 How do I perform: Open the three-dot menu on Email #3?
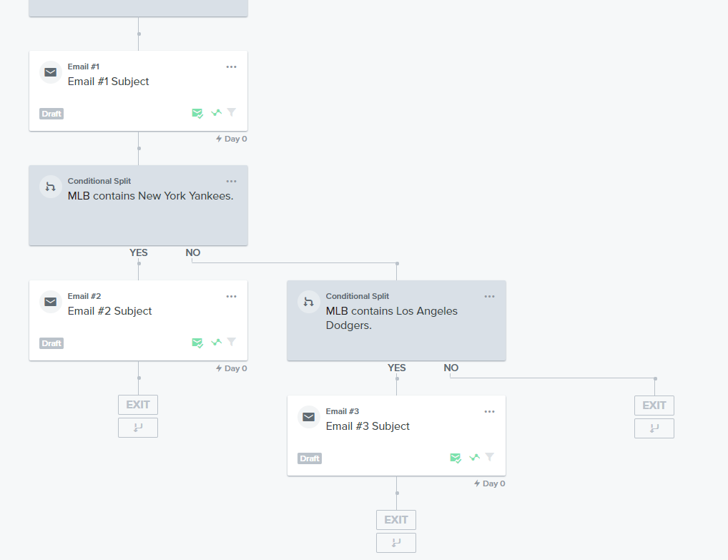[489, 411]
